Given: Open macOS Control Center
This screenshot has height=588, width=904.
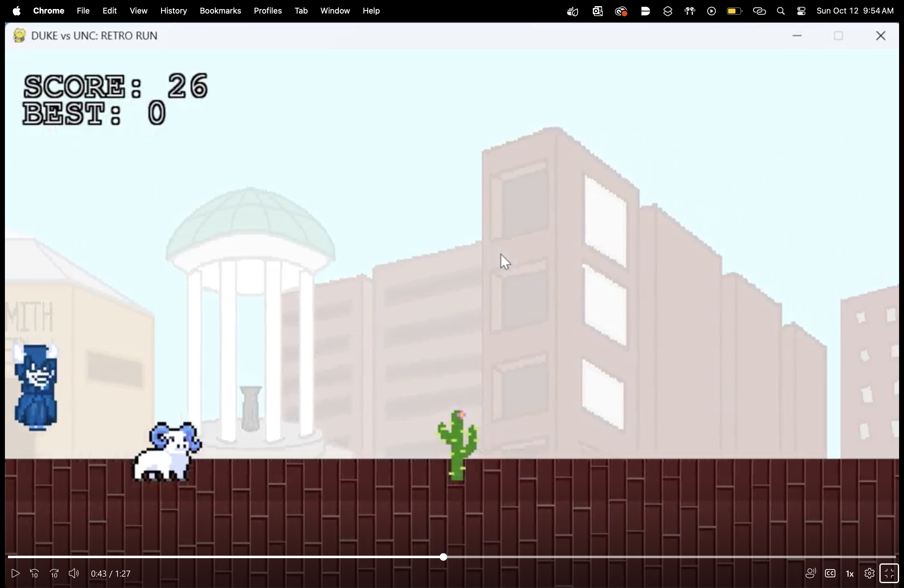Looking at the screenshot, I should click(801, 11).
